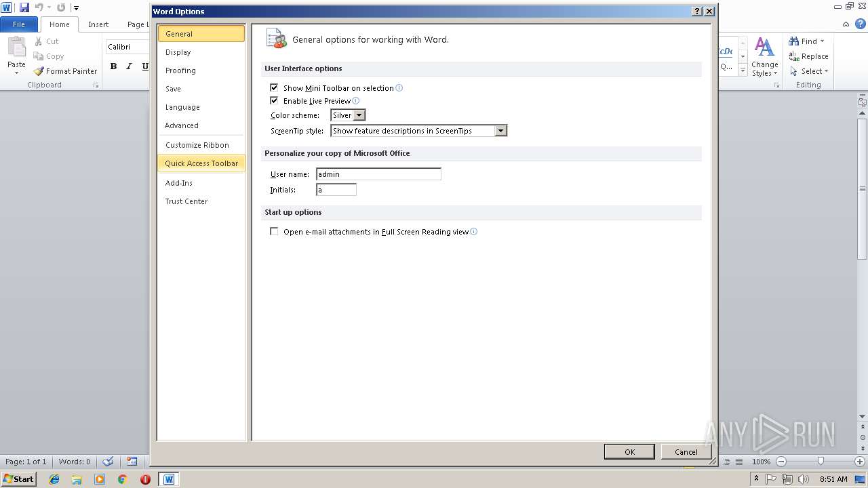
Task: Click the Copy icon in Clipboard group
Action: pyautogui.click(x=39, y=56)
